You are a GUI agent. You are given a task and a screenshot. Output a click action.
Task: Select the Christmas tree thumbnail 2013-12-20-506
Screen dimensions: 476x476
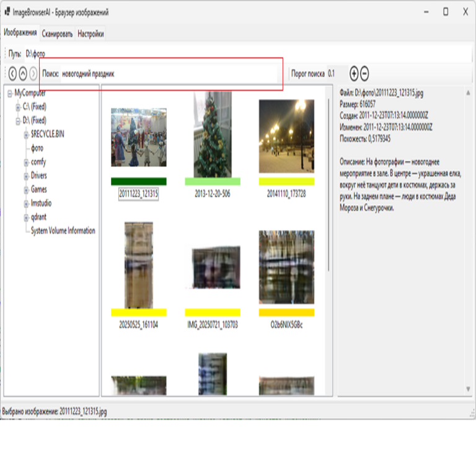pyautogui.click(x=212, y=135)
